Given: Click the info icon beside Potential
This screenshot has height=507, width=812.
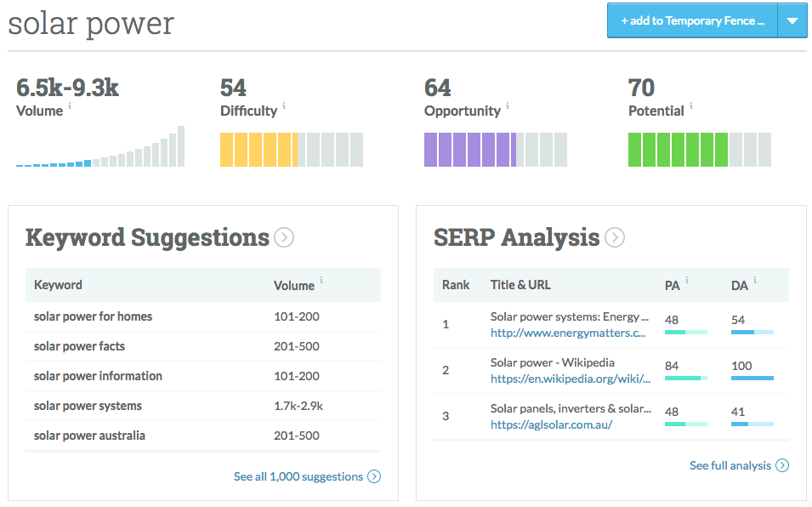Looking at the screenshot, I should (691, 106).
